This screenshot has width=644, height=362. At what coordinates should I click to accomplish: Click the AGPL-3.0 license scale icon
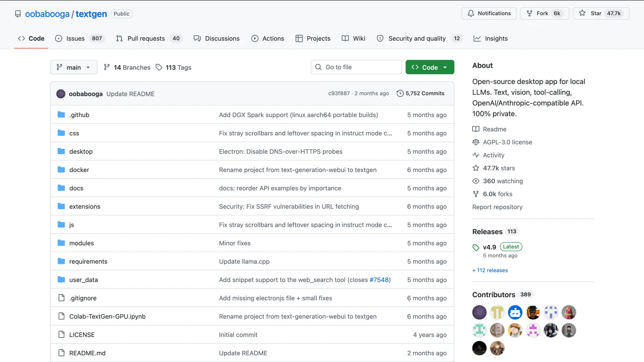coord(476,142)
